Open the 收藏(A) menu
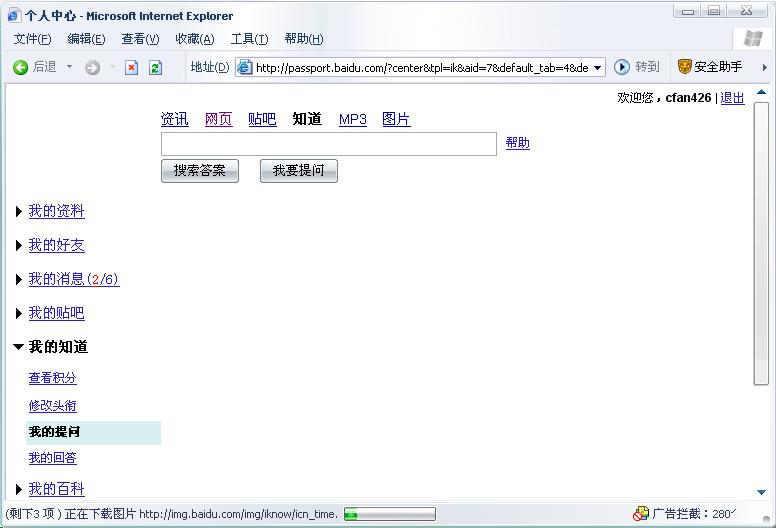The height and width of the screenshot is (528, 776). (194, 39)
